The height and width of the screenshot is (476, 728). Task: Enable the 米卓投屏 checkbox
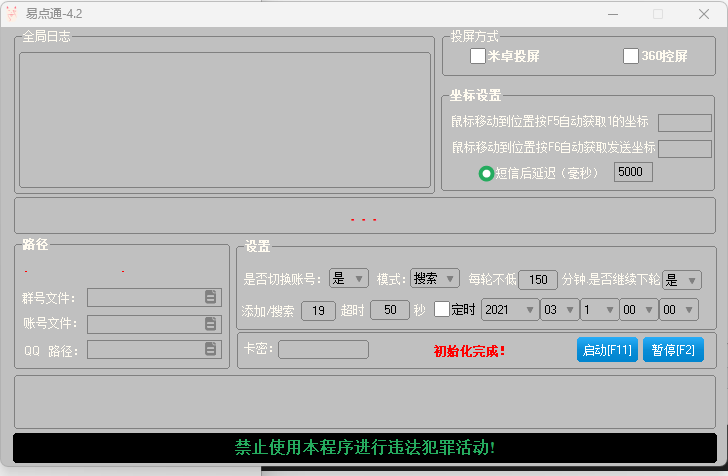[478, 56]
